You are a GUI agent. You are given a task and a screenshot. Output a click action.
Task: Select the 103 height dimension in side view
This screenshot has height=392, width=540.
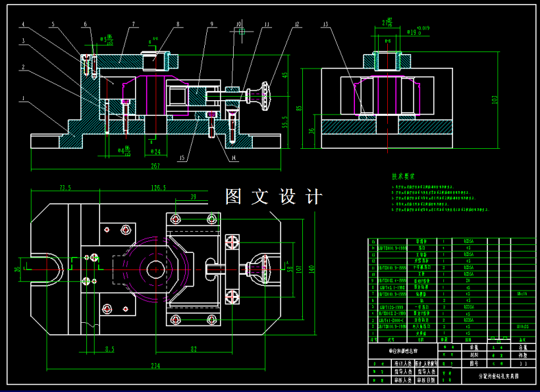point(495,99)
